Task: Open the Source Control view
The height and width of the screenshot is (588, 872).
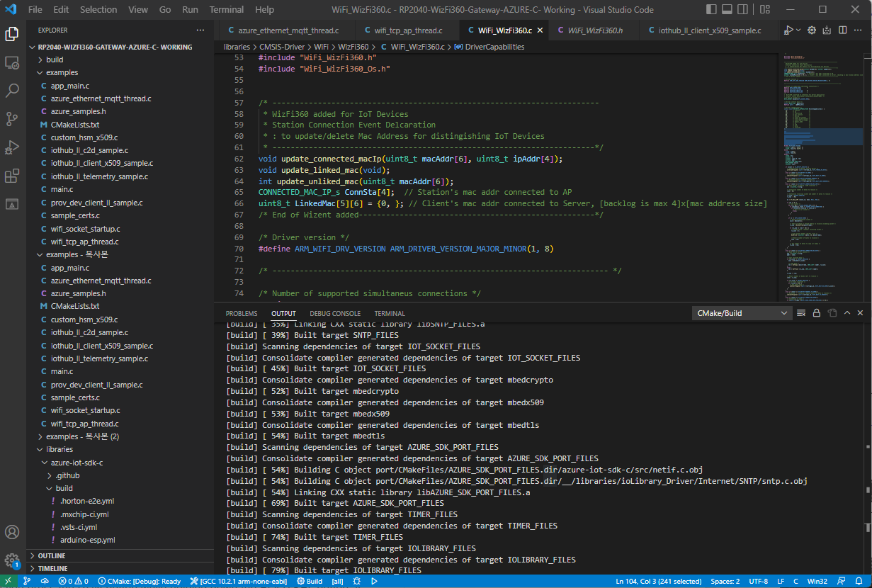Action: pyautogui.click(x=12, y=119)
